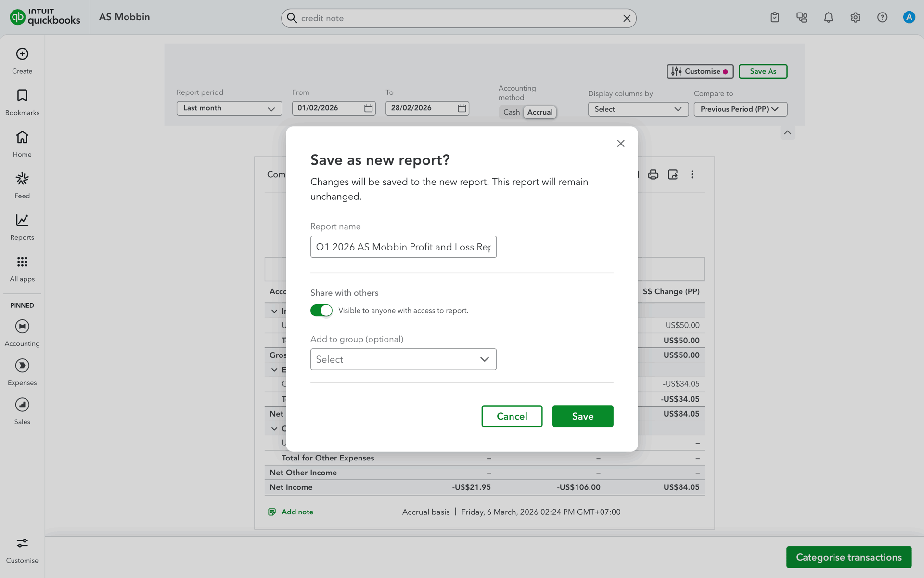This screenshot has height=578, width=924.
Task: Open Add to group dropdown
Action: pyautogui.click(x=403, y=359)
